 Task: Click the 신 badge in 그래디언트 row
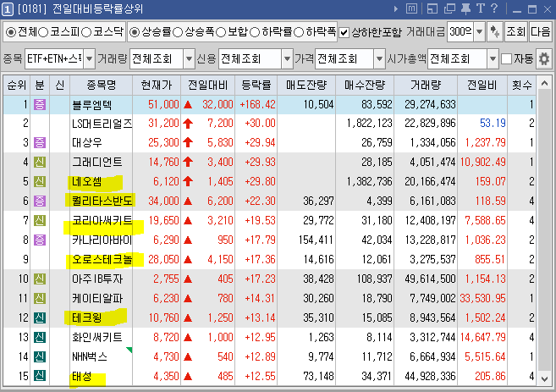(x=40, y=162)
